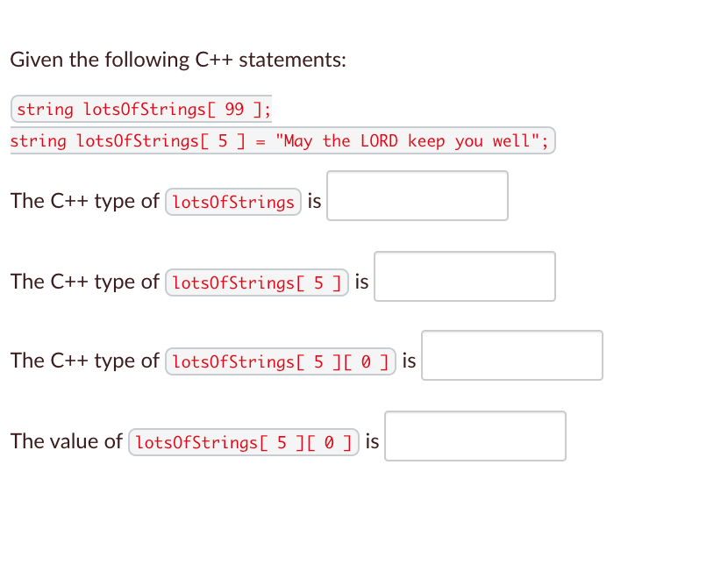
Task: Click the lotsOfStrings[ 5 ] code chip
Action: click(x=256, y=282)
